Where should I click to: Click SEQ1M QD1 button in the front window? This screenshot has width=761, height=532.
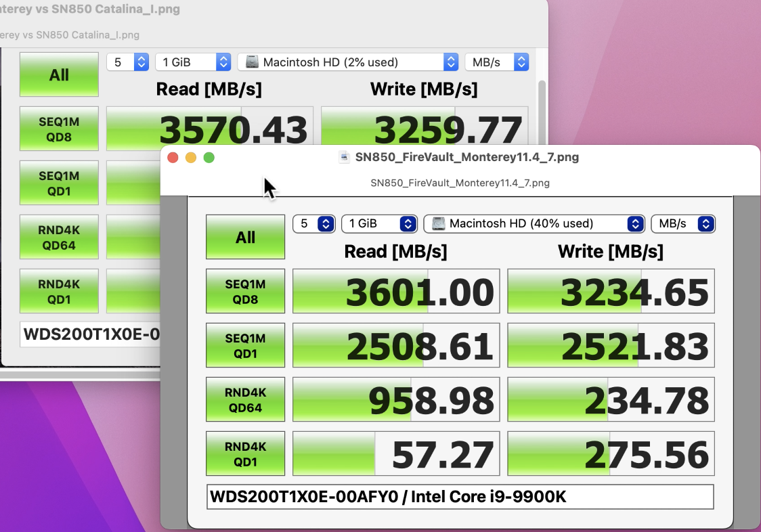245,345
